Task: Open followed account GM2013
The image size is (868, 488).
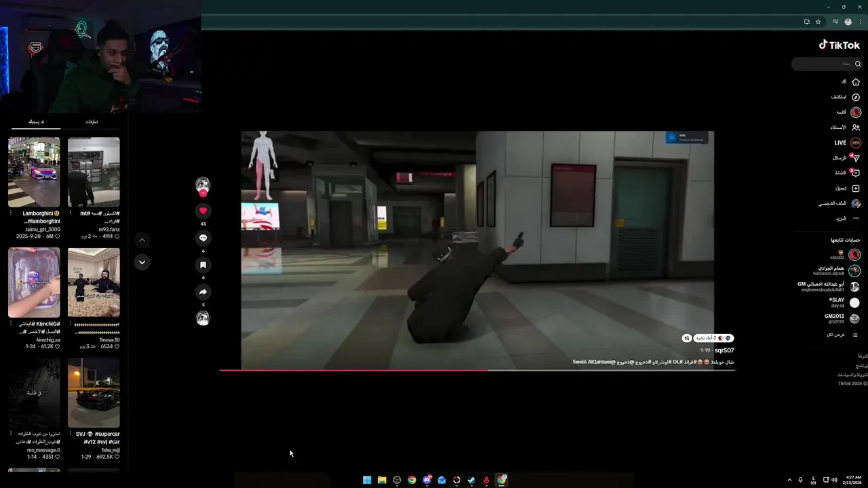Action: click(x=842, y=319)
